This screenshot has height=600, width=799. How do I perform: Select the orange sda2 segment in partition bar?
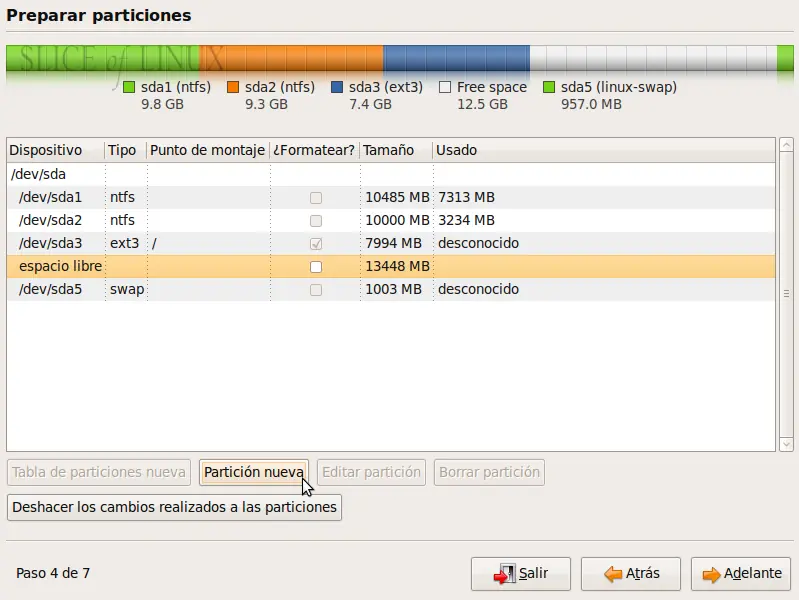click(291, 58)
